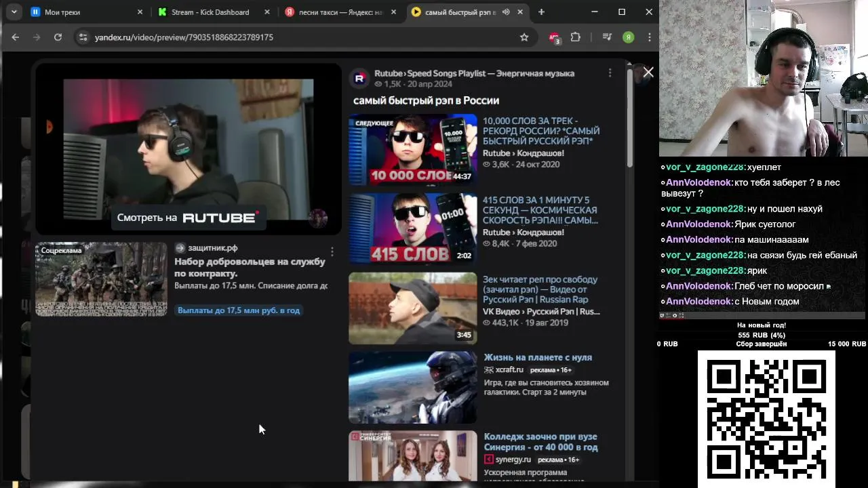This screenshot has width=868, height=488.
Task: Open video options three-dot menu
Action: pyautogui.click(x=610, y=73)
